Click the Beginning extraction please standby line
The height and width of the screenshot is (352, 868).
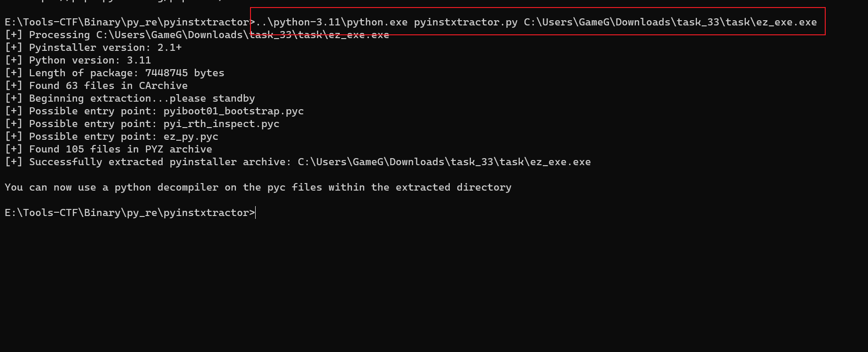pyautogui.click(x=130, y=98)
